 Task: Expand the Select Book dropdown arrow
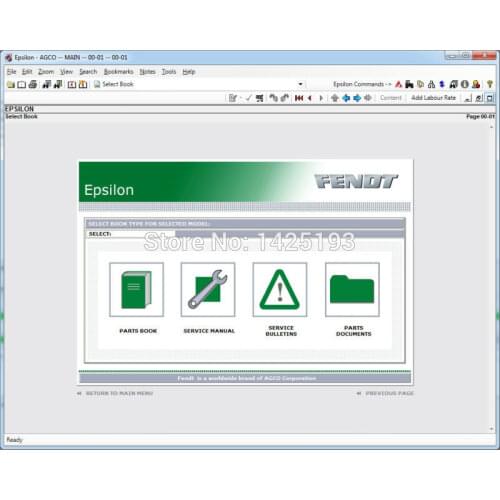[300, 84]
